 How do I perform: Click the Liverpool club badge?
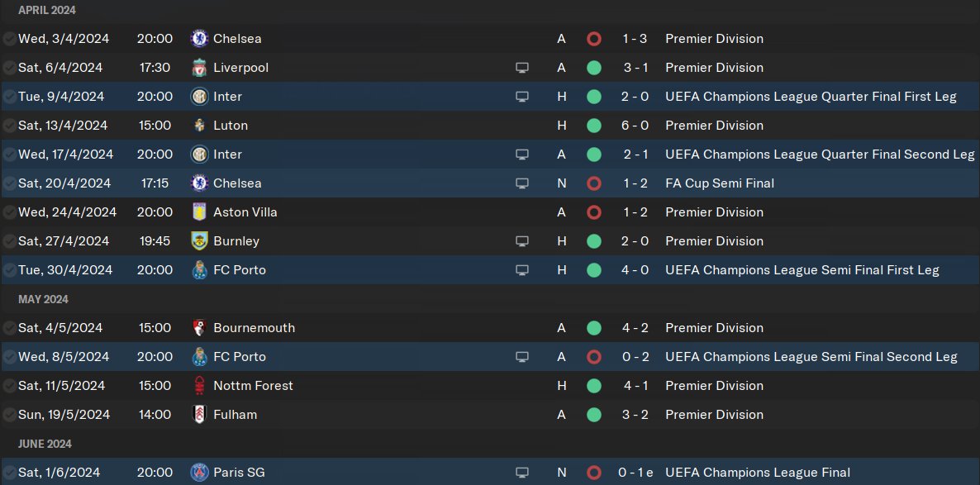coord(198,68)
